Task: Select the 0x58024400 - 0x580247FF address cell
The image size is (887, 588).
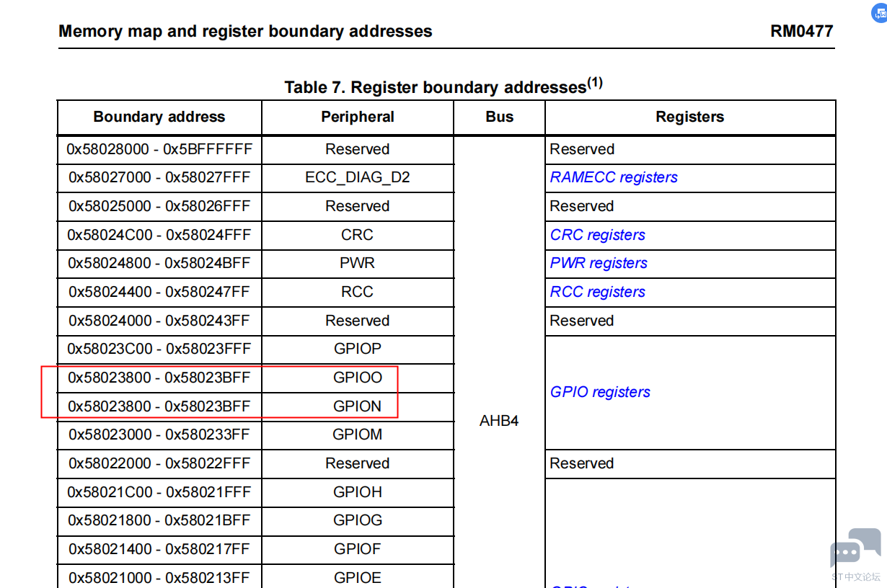Action: pos(159,292)
